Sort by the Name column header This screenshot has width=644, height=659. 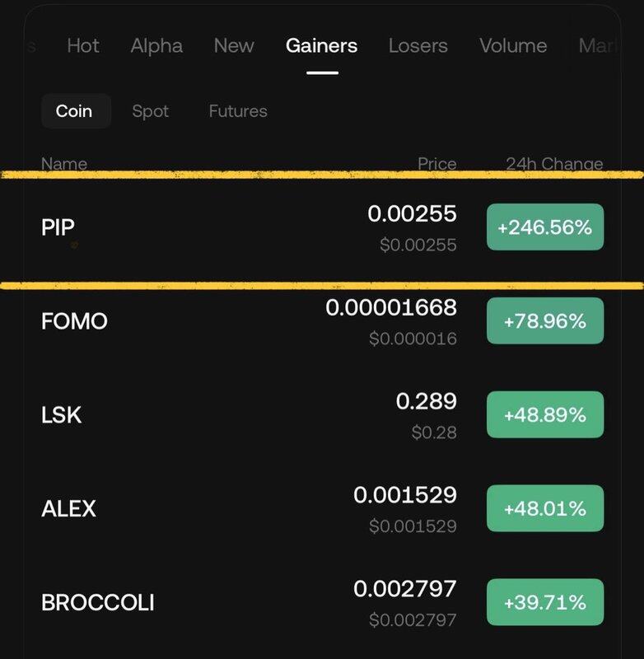click(x=64, y=163)
